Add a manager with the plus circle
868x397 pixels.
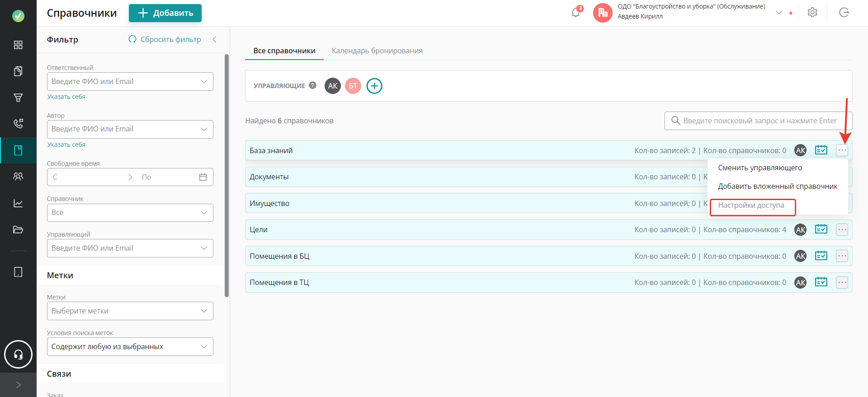[374, 86]
